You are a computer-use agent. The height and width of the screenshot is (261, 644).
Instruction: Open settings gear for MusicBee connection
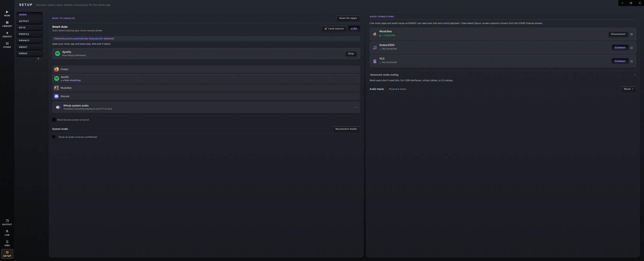pyautogui.click(x=632, y=34)
